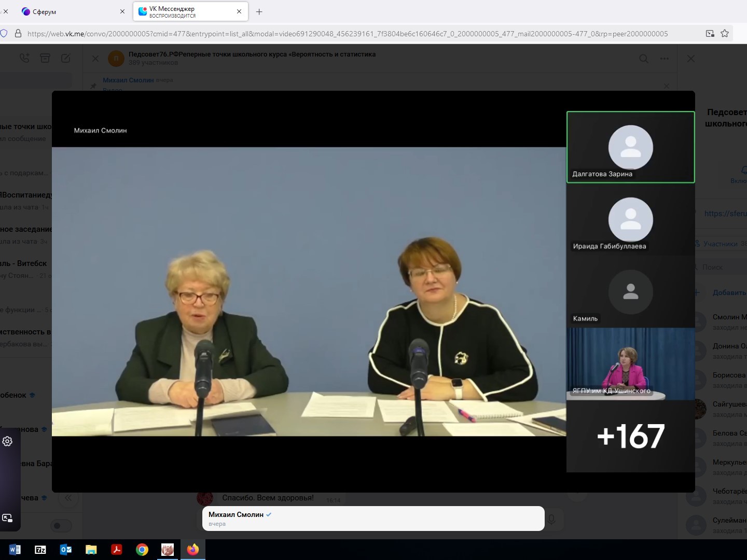This screenshot has width=747, height=560.
Task: Click the shield tracking protection icon
Action: point(4,34)
